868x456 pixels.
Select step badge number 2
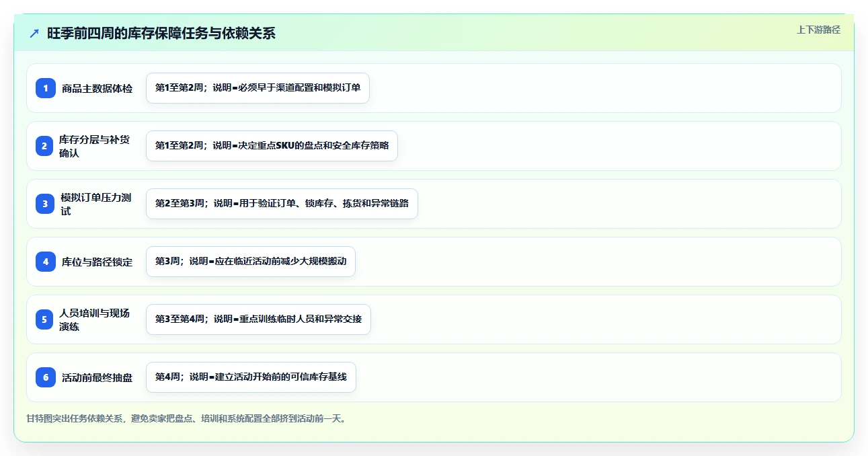(44, 146)
